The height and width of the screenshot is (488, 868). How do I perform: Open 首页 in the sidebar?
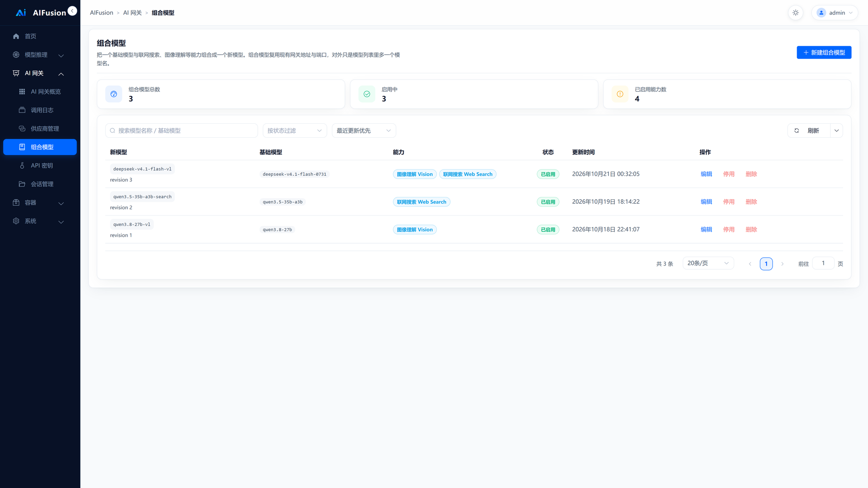click(x=40, y=36)
